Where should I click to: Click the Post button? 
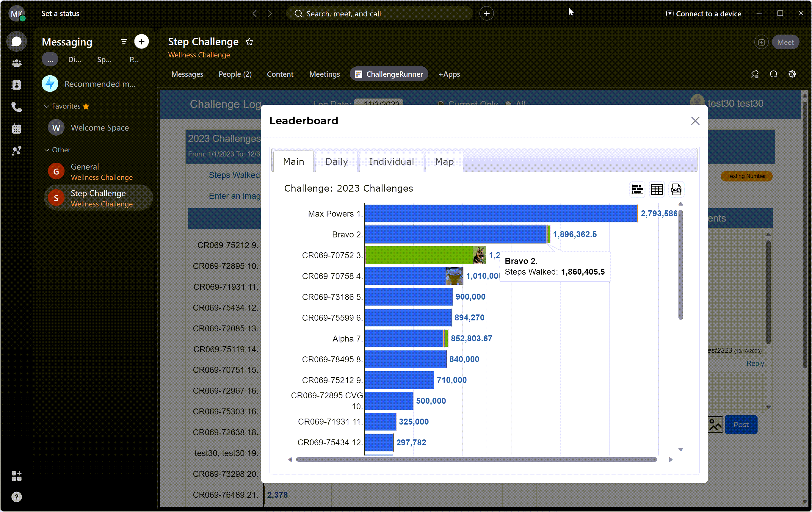click(x=741, y=425)
